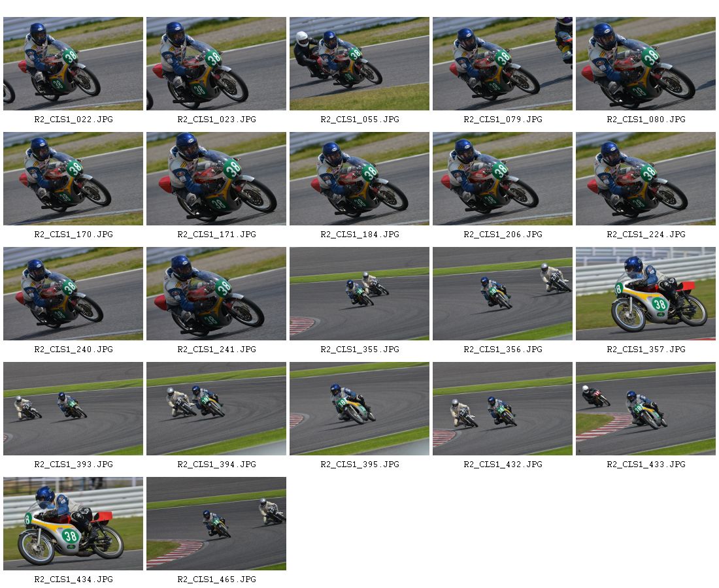Open the R2_CLS1_355.JPG track shot
719x588 pixels.
pyautogui.click(x=359, y=294)
